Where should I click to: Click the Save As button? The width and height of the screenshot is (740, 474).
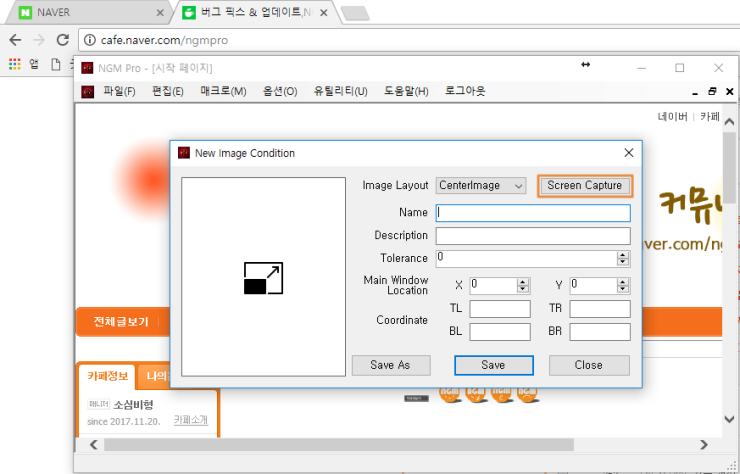[391, 365]
